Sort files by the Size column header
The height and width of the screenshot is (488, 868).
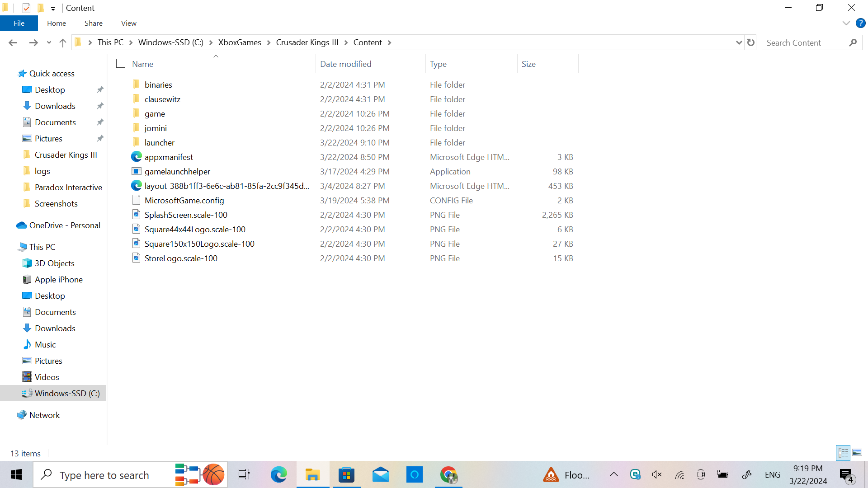pos(528,64)
